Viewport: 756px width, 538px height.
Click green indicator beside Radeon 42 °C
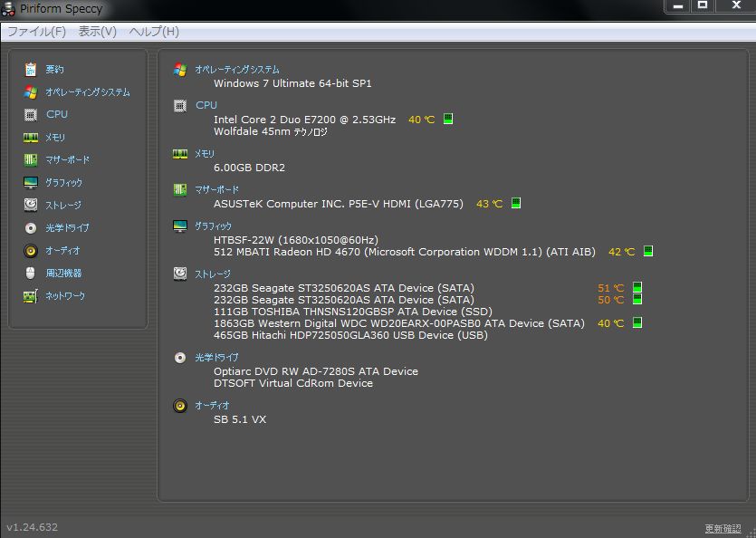(648, 251)
